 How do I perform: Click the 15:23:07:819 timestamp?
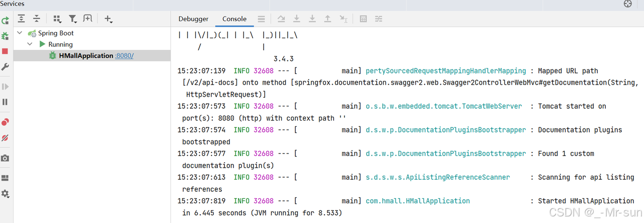202,201
